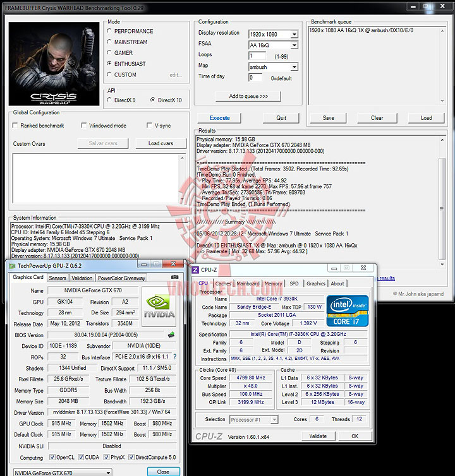
Task: Minimize the CPU-Z window
Action: point(334,268)
